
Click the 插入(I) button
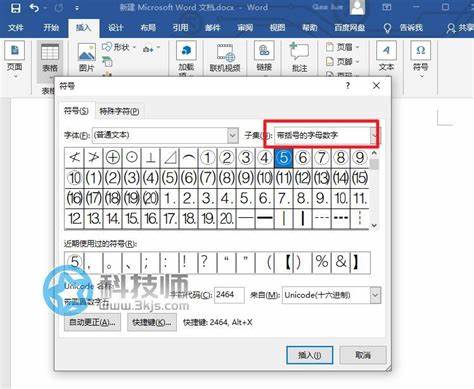click(310, 355)
